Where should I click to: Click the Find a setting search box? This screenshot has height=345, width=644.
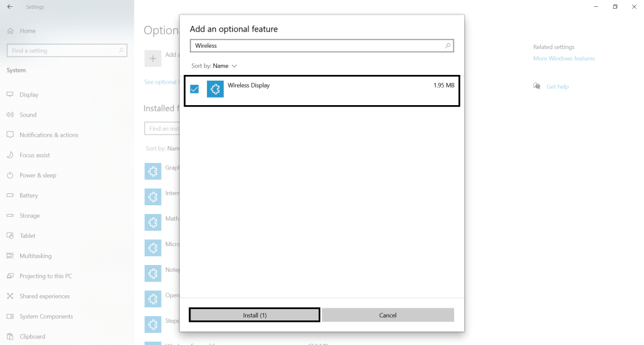coord(63,50)
